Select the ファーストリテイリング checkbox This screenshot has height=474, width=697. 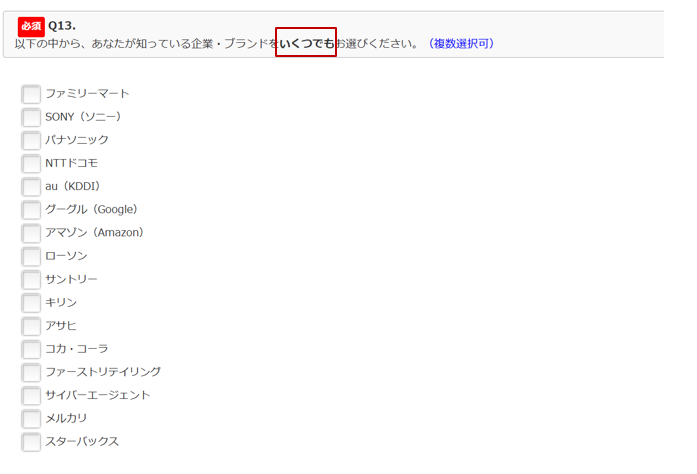(31, 372)
